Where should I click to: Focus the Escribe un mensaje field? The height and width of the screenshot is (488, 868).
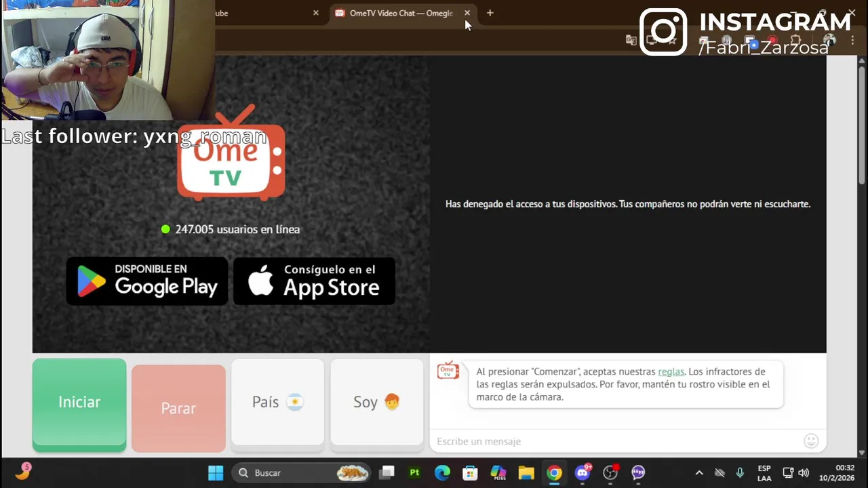617,441
